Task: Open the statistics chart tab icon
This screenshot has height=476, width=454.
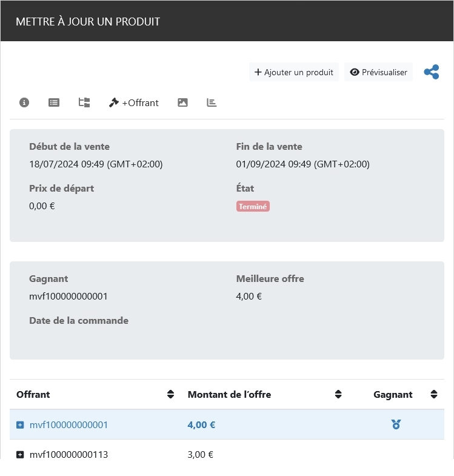Action: (x=212, y=102)
